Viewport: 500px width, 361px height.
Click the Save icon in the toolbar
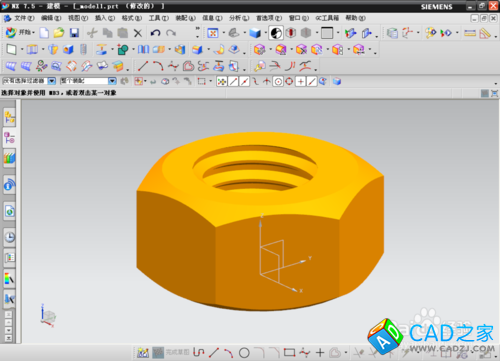click(74, 33)
